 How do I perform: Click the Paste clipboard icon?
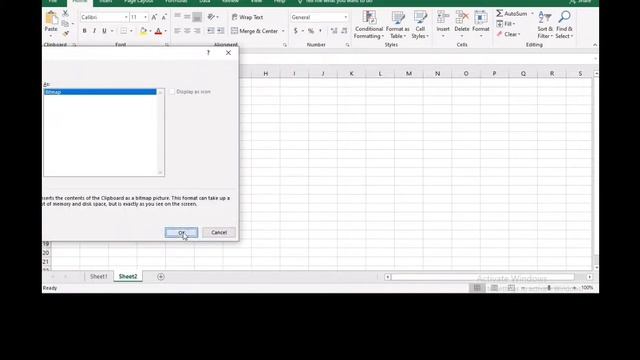[51, 18]
